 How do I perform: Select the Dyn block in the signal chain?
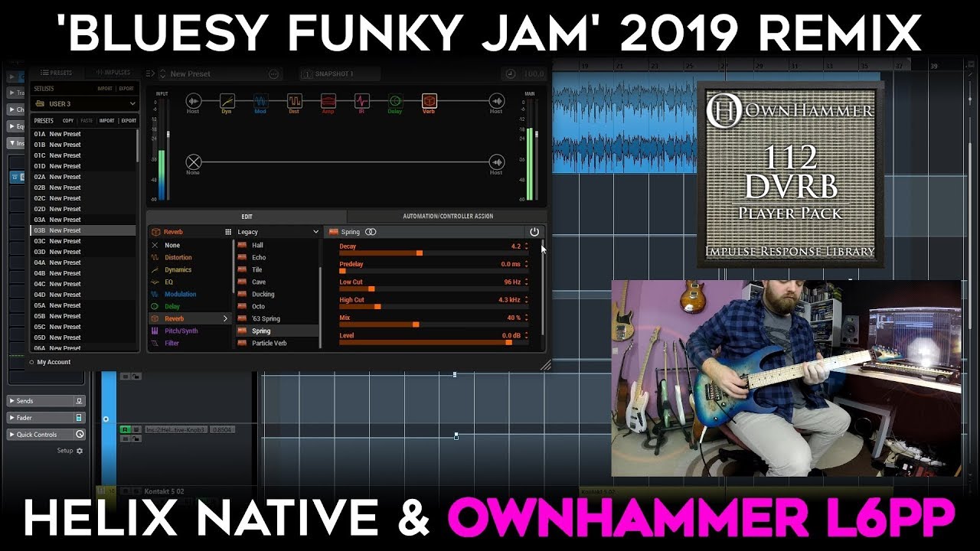[x=227, y=101]
